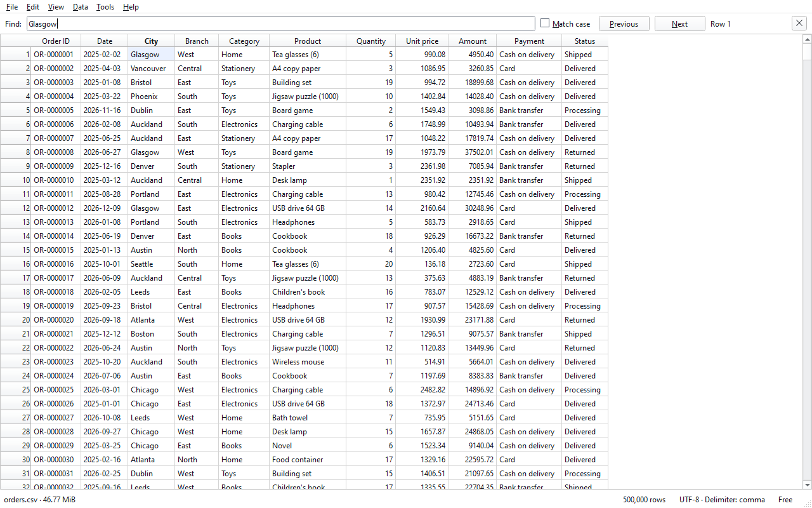This screenshot has width=812, height=508.
Task: Click the Wireless mouse product cell
Action: (x=308, y=362)
